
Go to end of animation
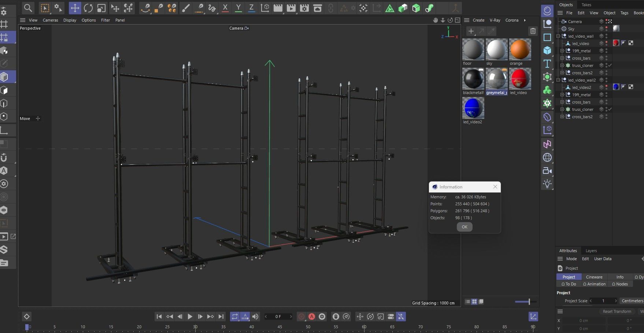(221, 317)
